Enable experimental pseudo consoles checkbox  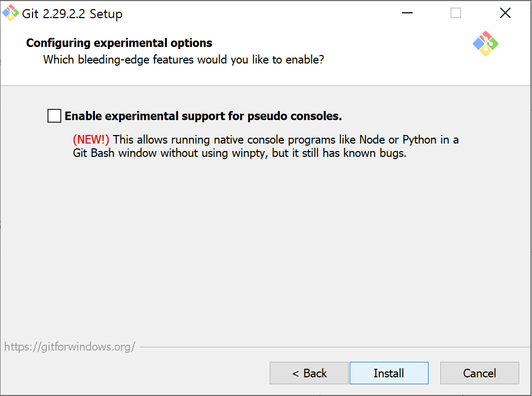(x=54, y=116)
